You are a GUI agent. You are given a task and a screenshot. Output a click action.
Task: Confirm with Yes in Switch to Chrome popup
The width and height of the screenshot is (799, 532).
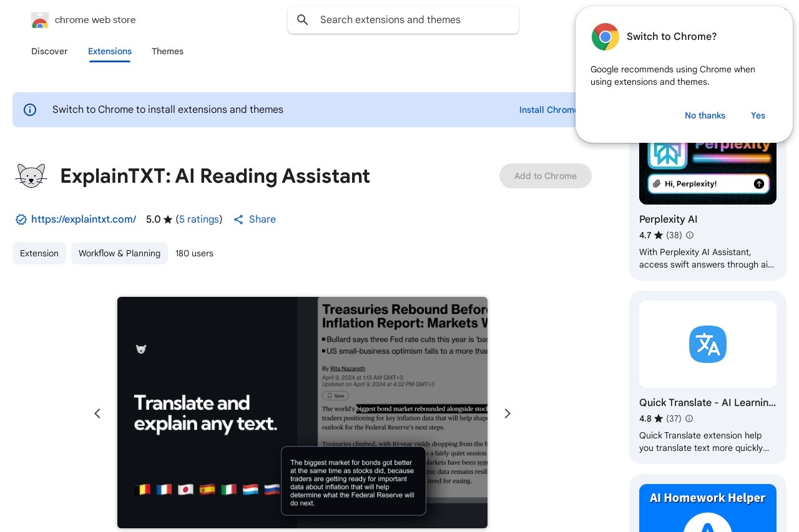pyautogui.click(x=758, y=115)
